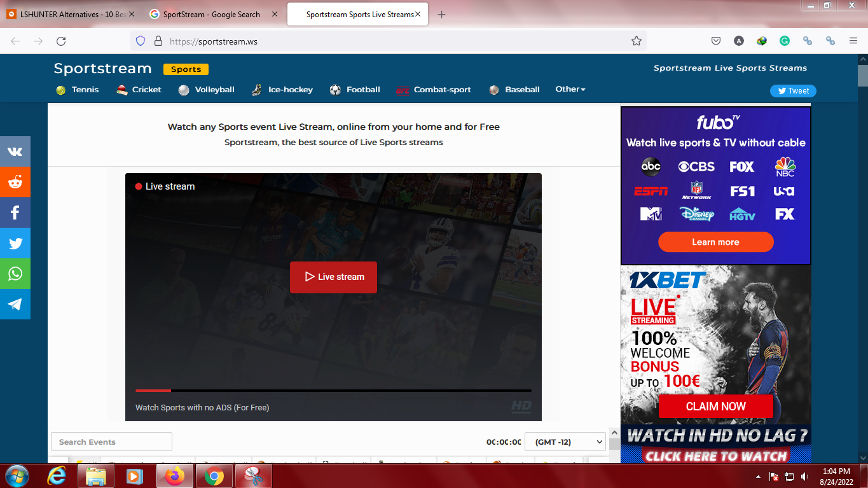Open Ice-hockey streams menu item
Image resolution: width=868 pixels, height=488 pixels.
(x=291, y=90)
